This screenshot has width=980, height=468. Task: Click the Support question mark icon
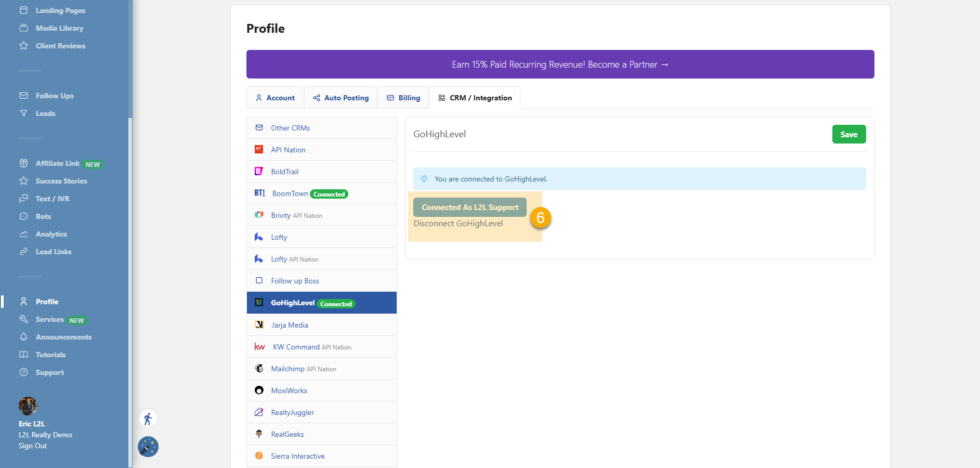click(23, 372)
